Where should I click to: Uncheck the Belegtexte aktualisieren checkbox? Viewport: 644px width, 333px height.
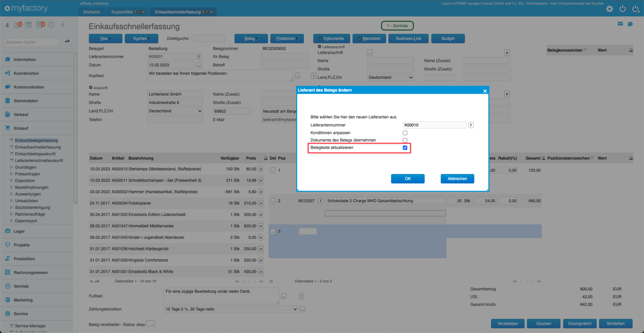(405, 148)
